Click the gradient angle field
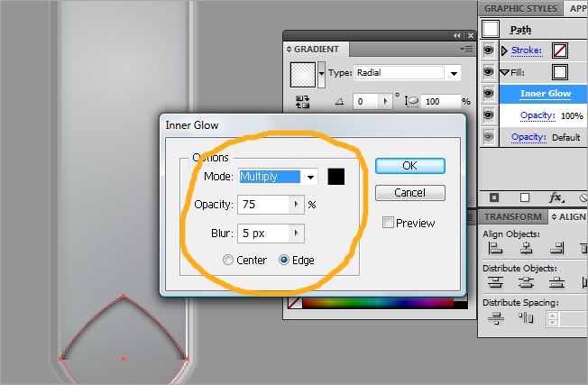588x385 pixels. tap(366, 101)
